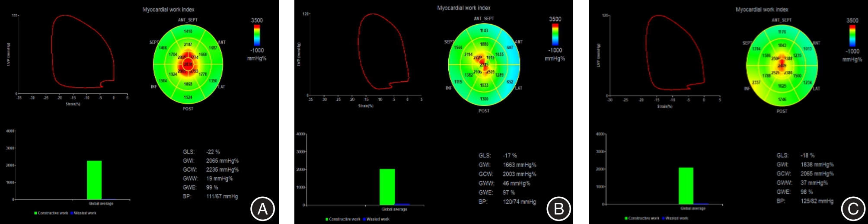Click green Constructive work legend marker in panel A
The width and height of the screenshot is (868, 224).
(x=36, y=213)
